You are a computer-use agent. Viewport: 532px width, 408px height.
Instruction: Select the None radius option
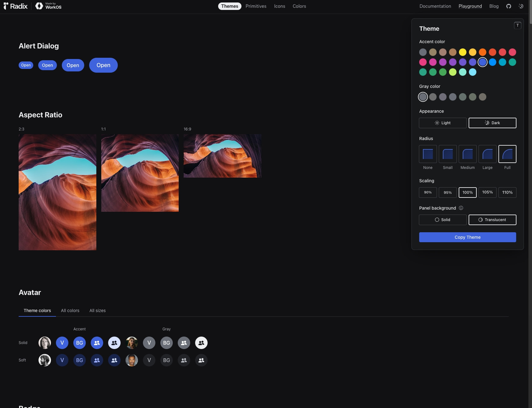(x=428, y=154)
